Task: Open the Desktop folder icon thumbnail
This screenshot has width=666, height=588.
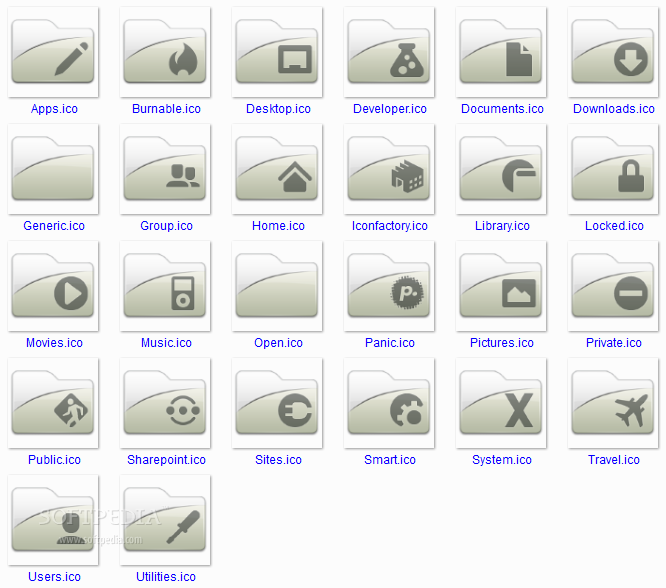Action: click(277, 52)
